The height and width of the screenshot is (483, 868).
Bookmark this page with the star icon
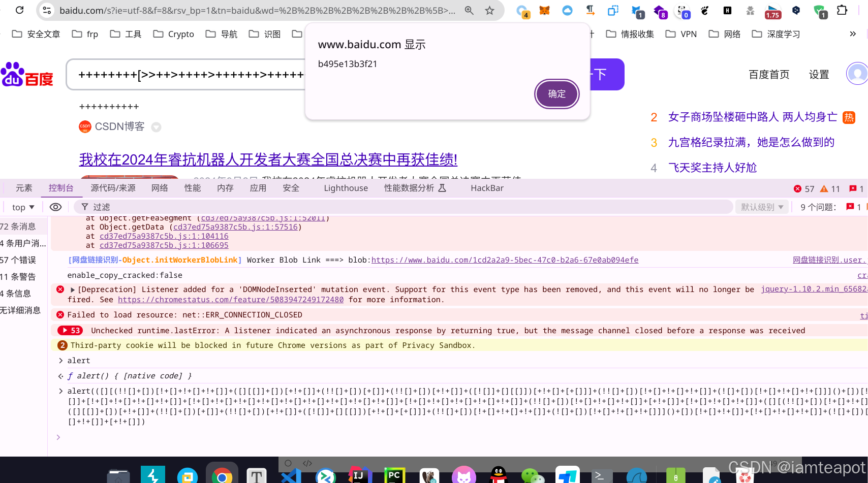pyautogui.click(x=489, y=10)
